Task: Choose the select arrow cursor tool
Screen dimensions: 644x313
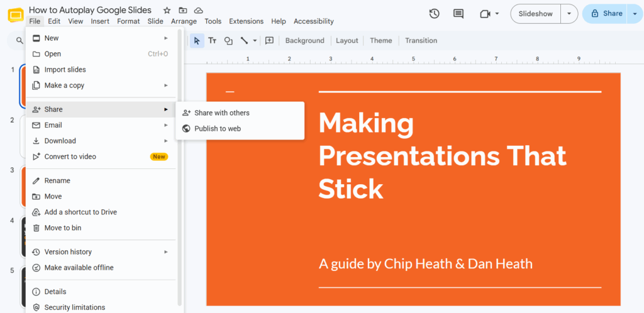Action: coord(197,40)
